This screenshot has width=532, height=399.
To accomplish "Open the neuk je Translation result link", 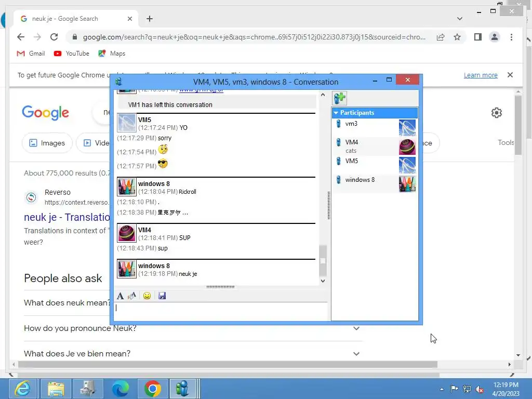I will [67, 217].
